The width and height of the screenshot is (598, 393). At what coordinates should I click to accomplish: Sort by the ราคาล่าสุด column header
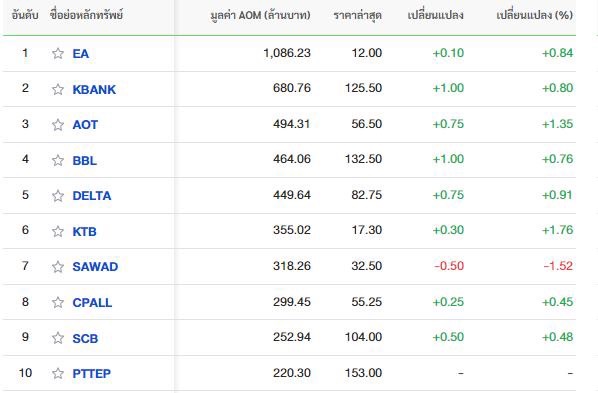point(357,16)
